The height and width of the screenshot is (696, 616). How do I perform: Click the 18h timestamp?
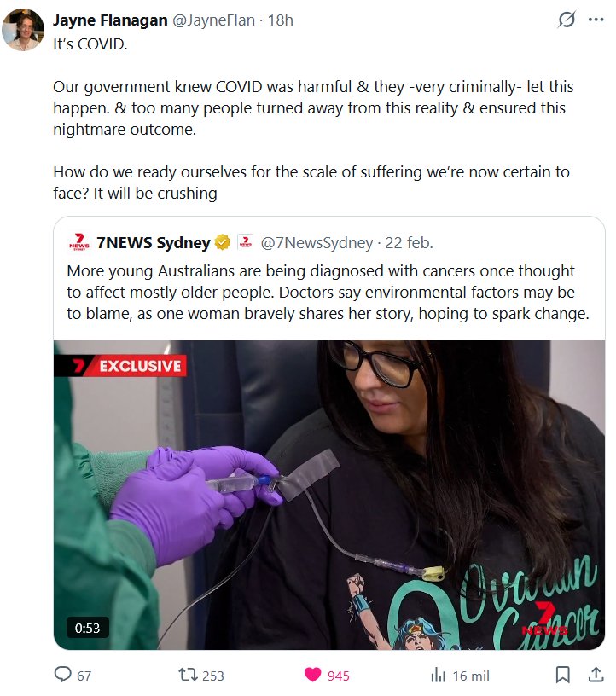(280, 20)
